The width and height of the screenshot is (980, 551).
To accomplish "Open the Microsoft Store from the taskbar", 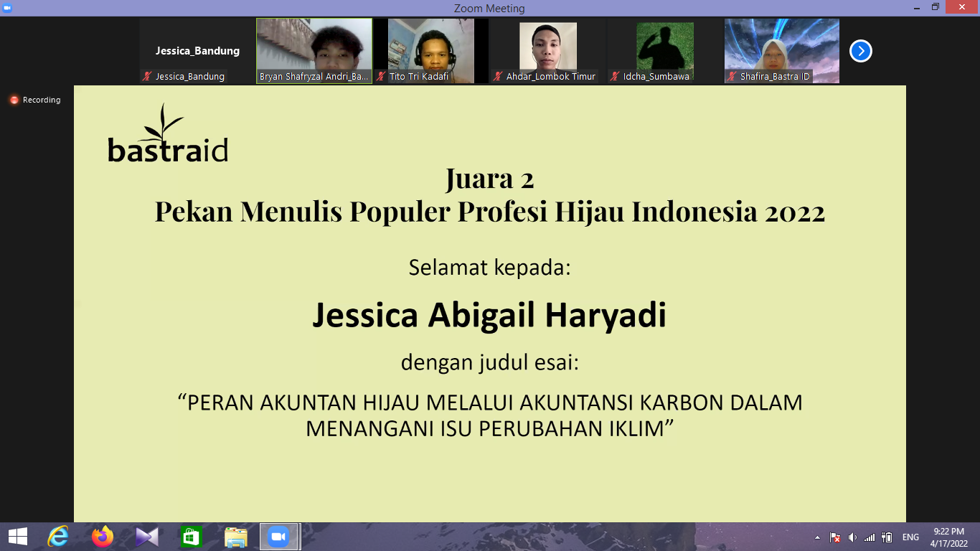I will [x=190, y=536].
